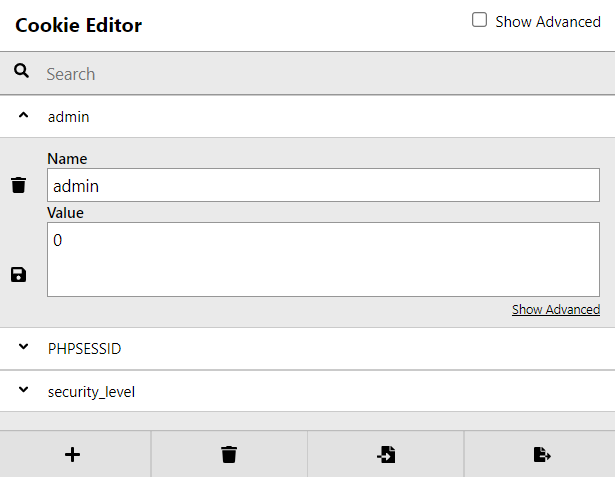
Task: Tick the Show Advanced checkbox in the header
Action: 479,20
